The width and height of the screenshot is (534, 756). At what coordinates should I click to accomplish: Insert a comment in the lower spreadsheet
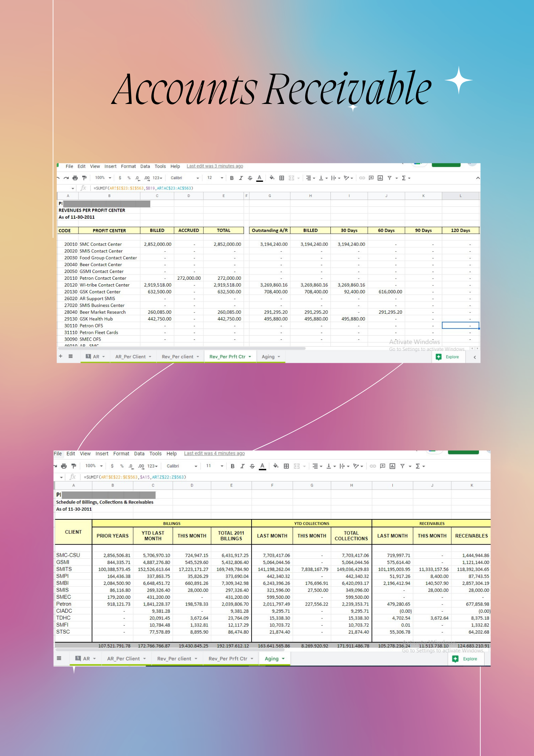pos(383,466)
